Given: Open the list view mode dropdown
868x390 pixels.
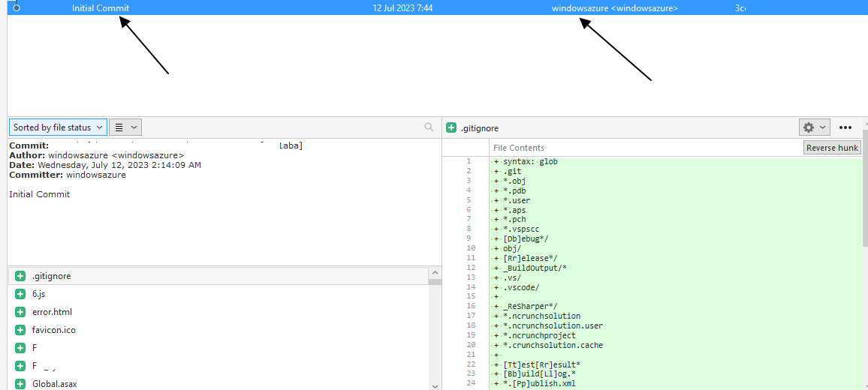Looking at the screenshot, I should [125, 127].
